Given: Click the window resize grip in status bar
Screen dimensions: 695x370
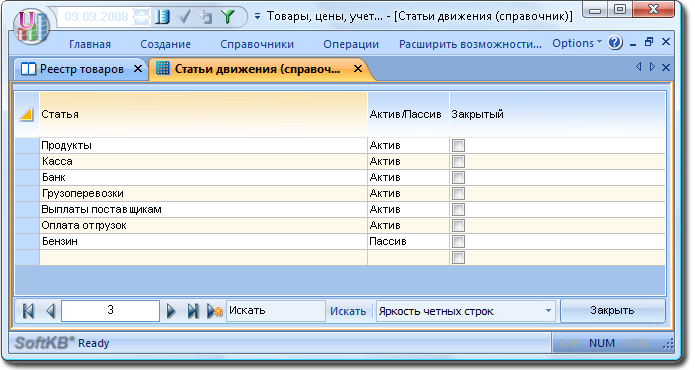Looking at the screenshot, I should [x=668, y=343].
